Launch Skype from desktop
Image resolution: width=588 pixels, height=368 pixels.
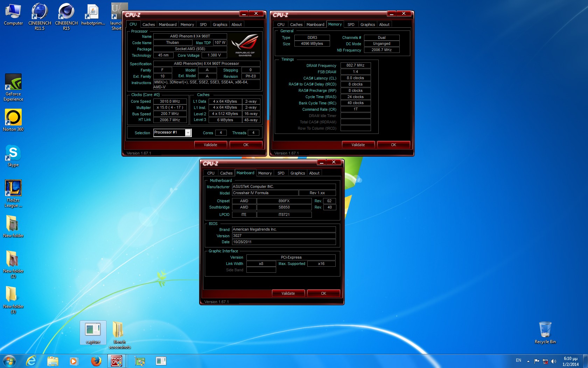[13, 156]
